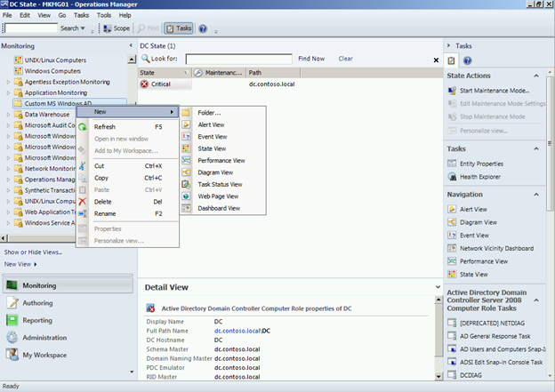Expand the Application Monitoring folder

coord(8,93)
